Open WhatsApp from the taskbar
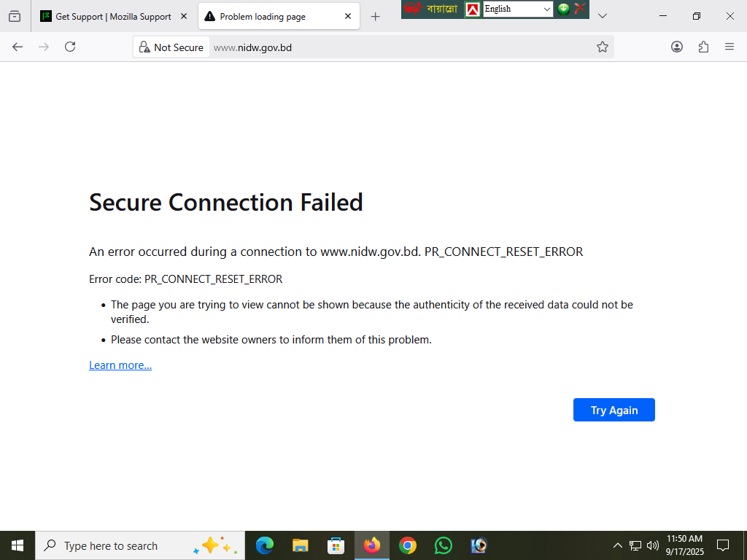The height and width of the screenshot is (560, 747). pos(443,545)
